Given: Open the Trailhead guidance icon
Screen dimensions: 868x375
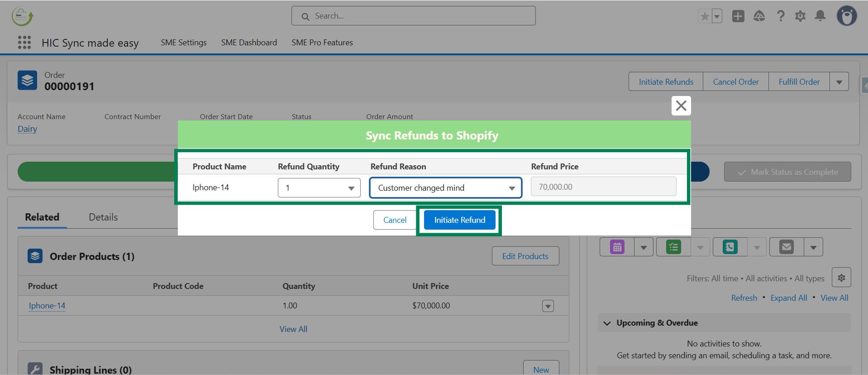Looking at the screenshot, I should click(759, 16).
